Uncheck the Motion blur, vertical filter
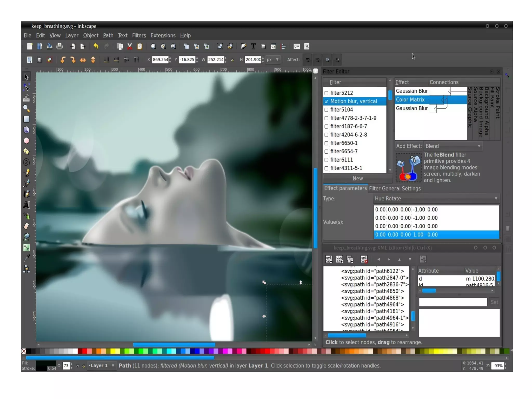 pos(326,101)
